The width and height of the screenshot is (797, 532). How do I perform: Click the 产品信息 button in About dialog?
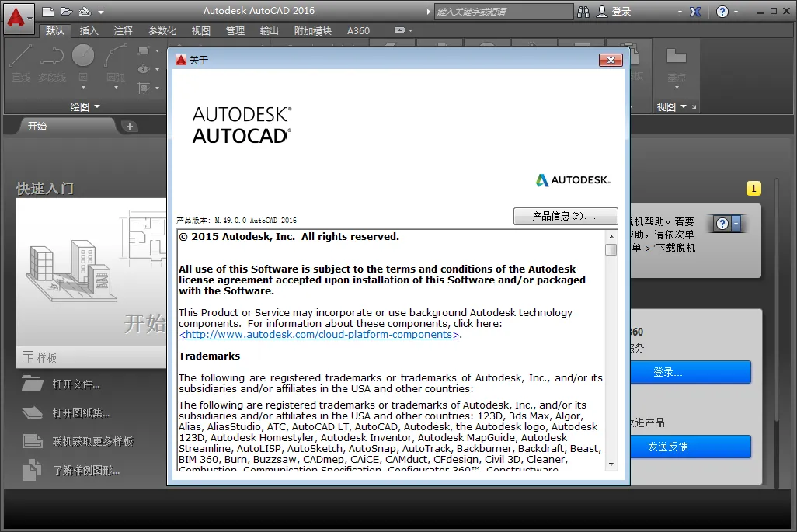pos(565,216)
